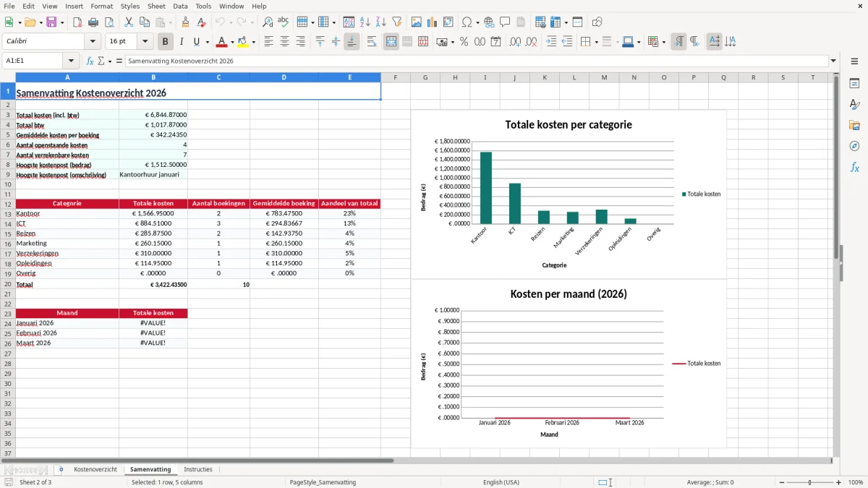The width and height of the screenshot is (868, 488).
Task: Open Find and Replace icon
Action: [x=268, y=22]
